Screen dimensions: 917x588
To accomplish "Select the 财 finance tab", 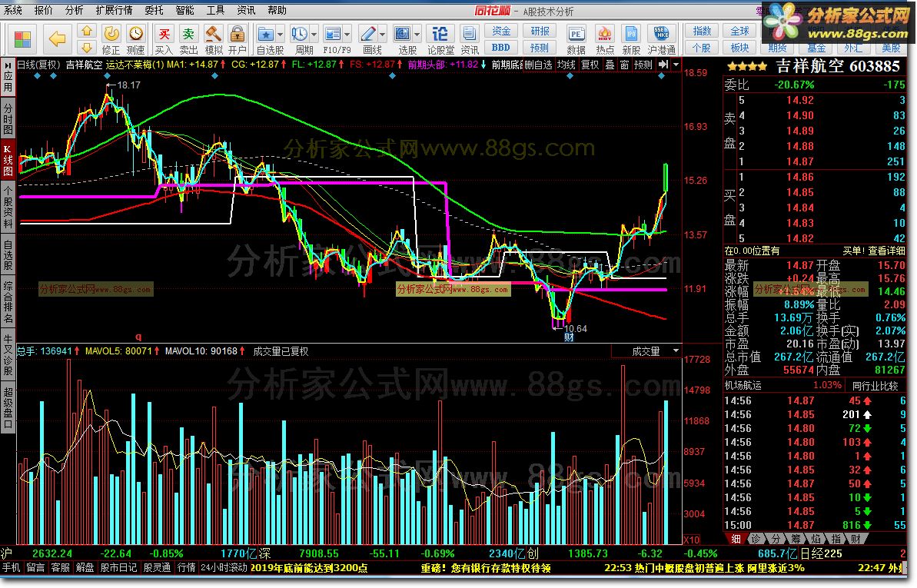I will [x=856, y=539].
